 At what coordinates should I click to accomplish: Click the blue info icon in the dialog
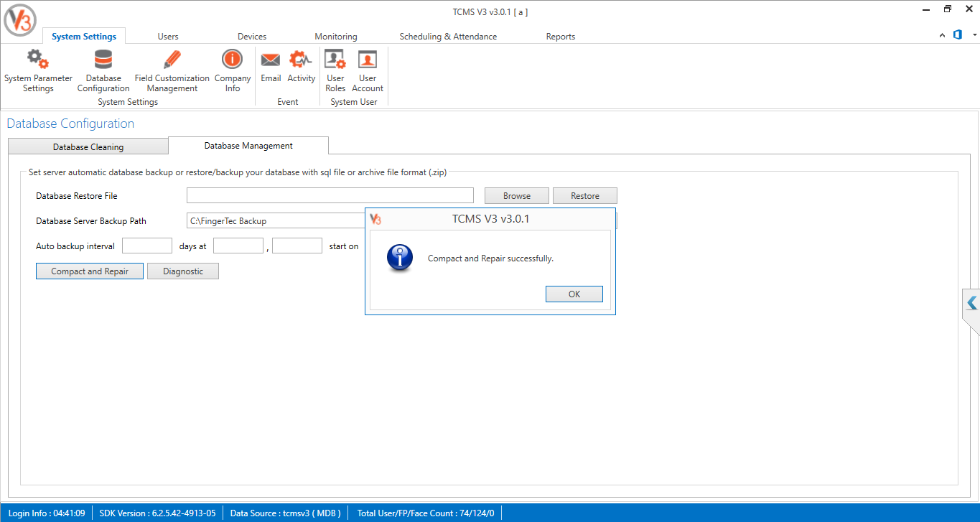[x=400, y=258]
